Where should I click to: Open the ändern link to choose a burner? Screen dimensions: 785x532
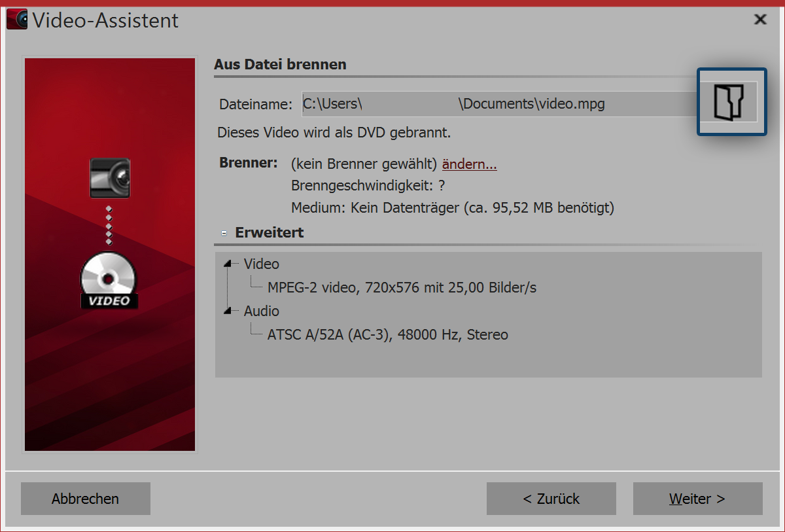[x=469, y=164]
